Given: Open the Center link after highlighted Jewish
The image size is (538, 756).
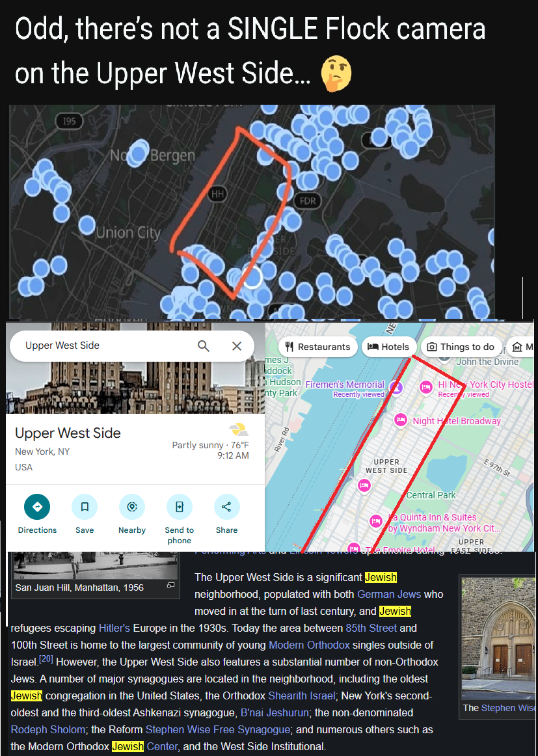Looking at the screenshot, I should tap(162, 746).
